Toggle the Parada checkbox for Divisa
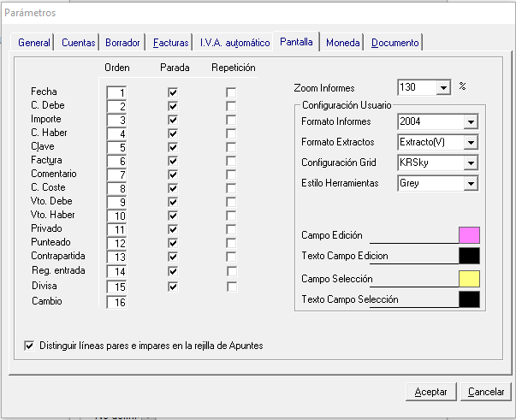The height and width of the screenshot is (420, 516). pos(173,287)
